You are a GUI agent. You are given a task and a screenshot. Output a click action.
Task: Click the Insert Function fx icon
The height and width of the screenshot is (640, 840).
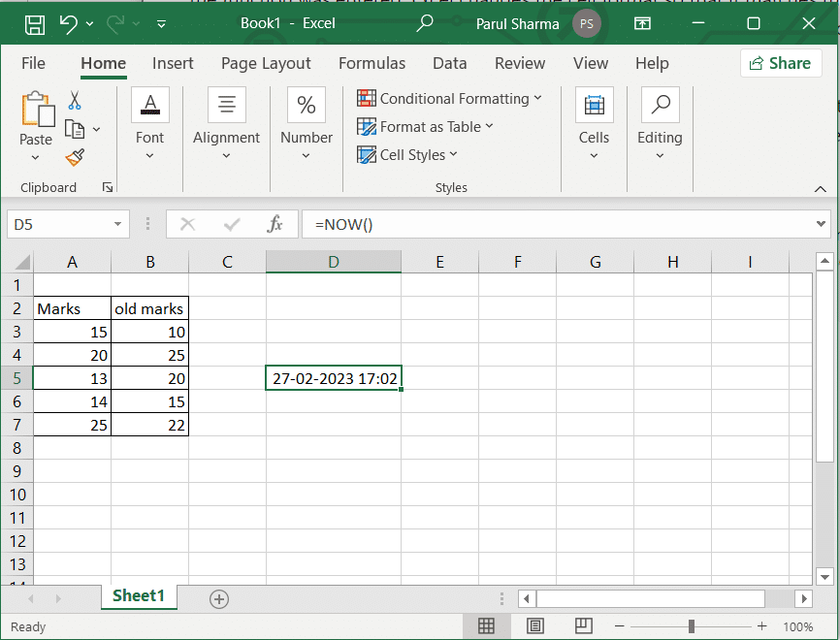275,224
